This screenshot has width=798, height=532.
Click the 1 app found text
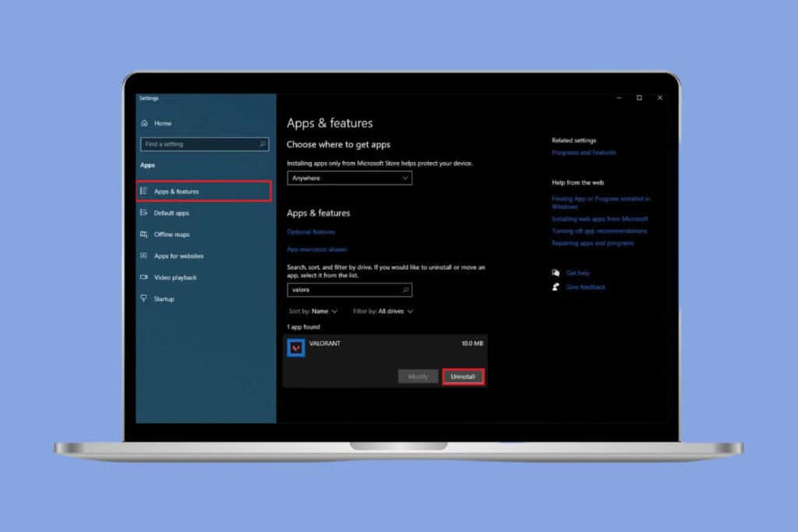(303, 327)
